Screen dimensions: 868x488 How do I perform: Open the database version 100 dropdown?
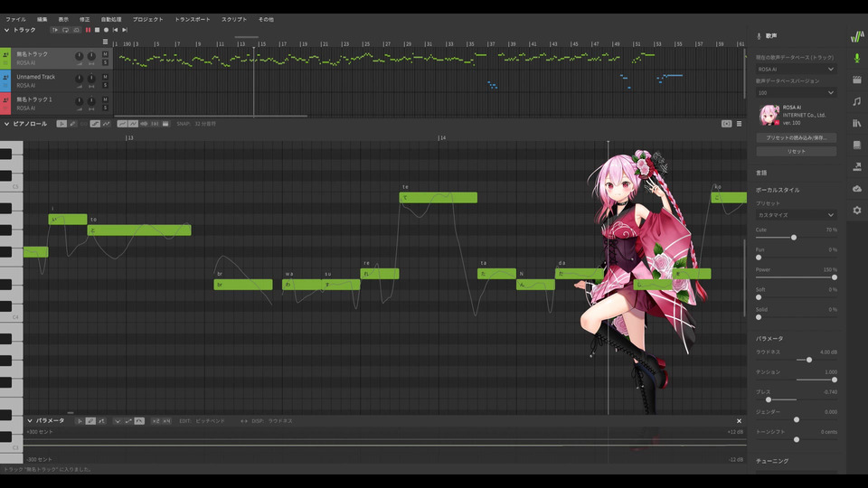click(x=796, y=93)
